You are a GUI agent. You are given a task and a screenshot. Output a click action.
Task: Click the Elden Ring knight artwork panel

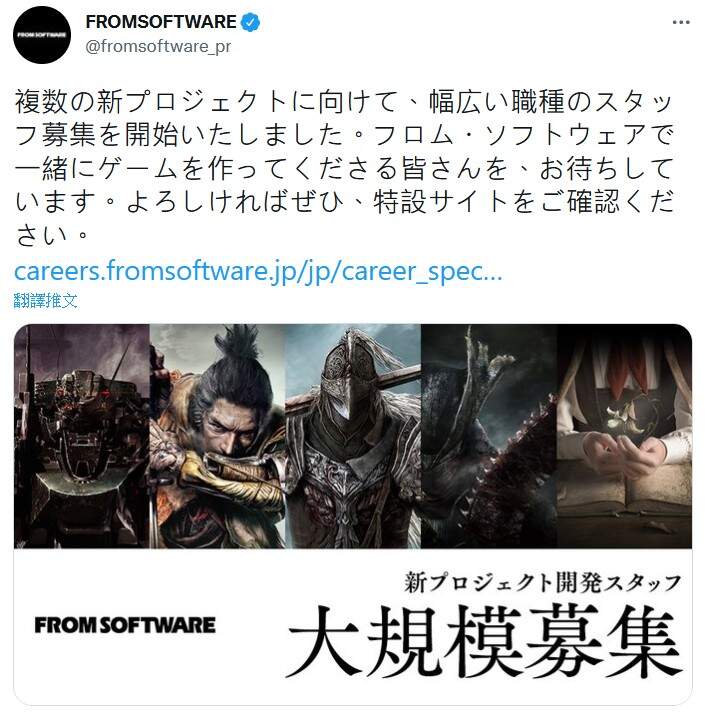click(x=353, y=436)
